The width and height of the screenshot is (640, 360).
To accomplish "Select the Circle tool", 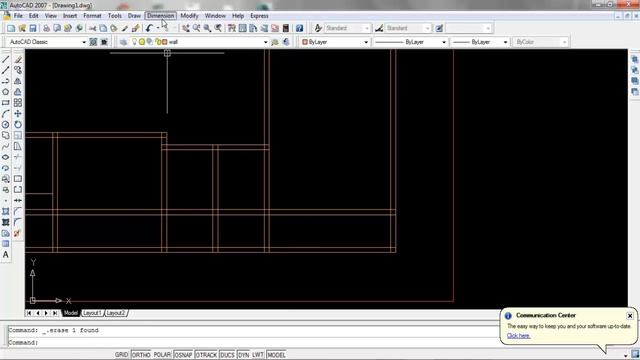I will [6, 124].
